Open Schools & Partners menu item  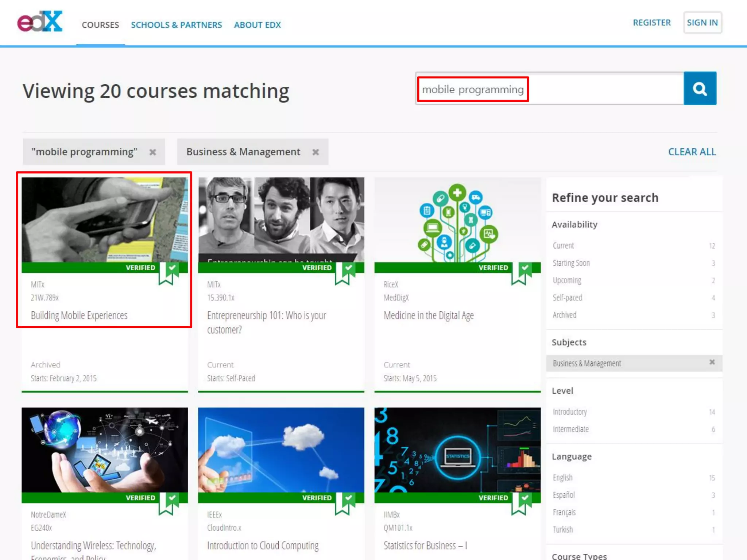pyautogui.click(x=176, y=25)
